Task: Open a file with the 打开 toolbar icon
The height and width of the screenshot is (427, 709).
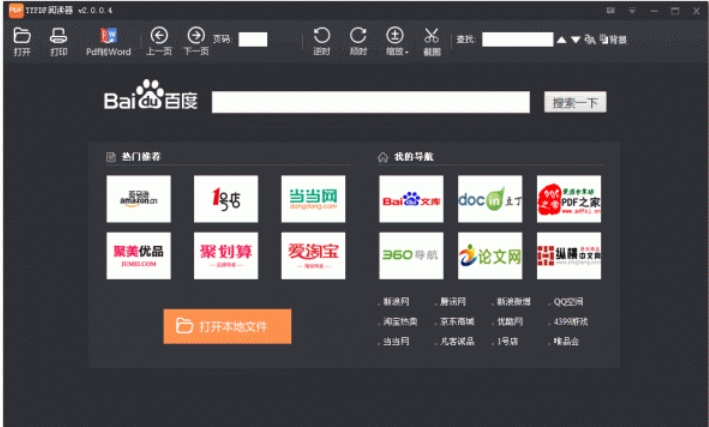Action: click(x=22, y=42)
